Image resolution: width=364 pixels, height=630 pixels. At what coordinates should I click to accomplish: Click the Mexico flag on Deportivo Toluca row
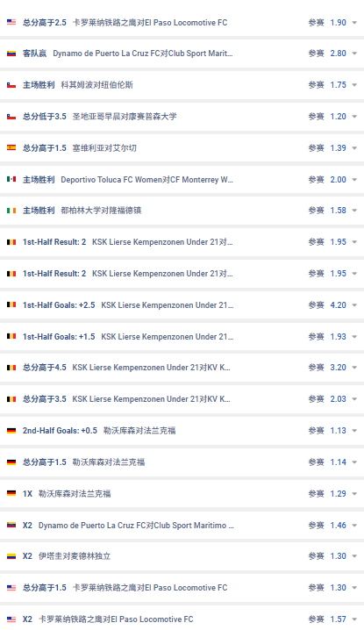click(11, 179)
